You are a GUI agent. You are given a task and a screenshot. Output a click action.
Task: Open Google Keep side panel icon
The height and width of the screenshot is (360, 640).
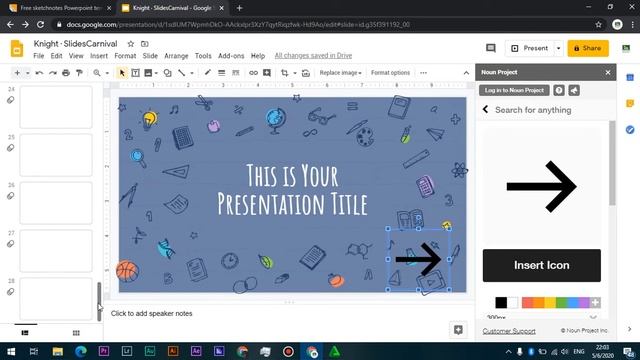[x=630, y=104]
